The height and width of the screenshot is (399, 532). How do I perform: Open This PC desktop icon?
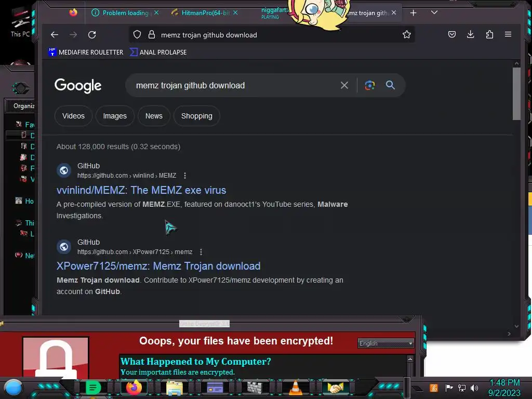click(x=20, y=22)
